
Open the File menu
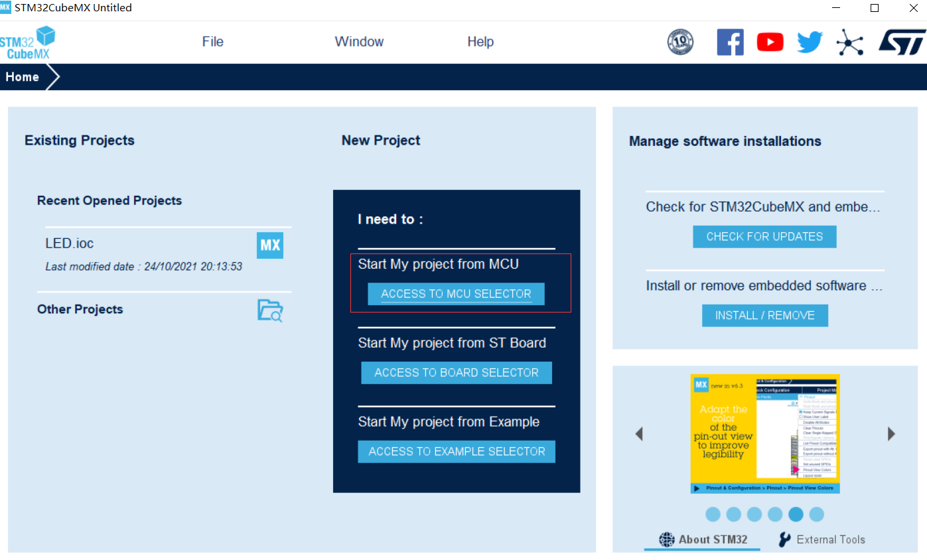click(212, 42)
